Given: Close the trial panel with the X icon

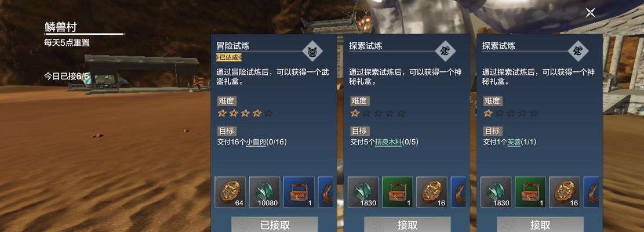Looking at the screenshot, I should point(590,12).
